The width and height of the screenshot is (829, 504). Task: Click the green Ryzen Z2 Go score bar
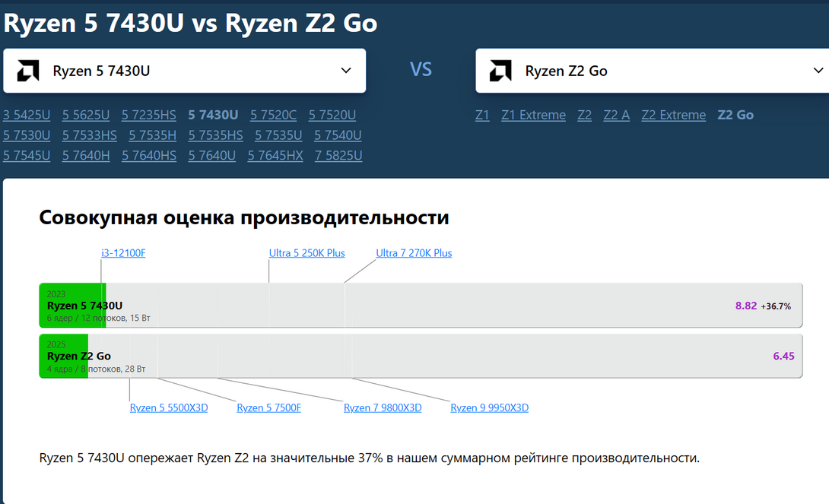pyautogui.click(x=63, y=356)
